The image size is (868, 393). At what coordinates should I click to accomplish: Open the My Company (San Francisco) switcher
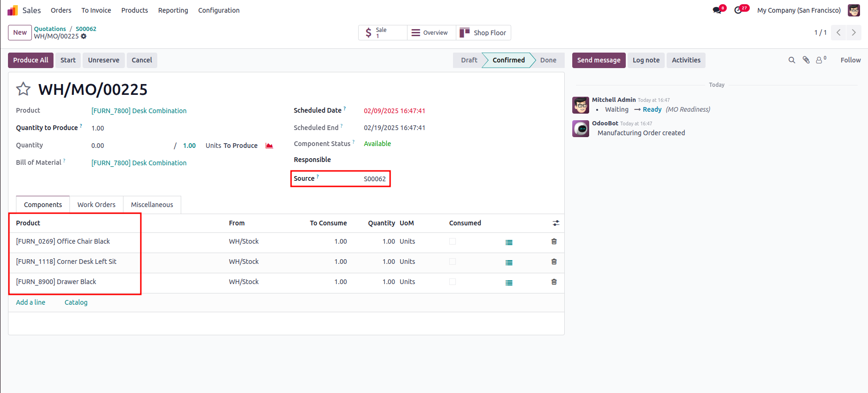[799, 10]
